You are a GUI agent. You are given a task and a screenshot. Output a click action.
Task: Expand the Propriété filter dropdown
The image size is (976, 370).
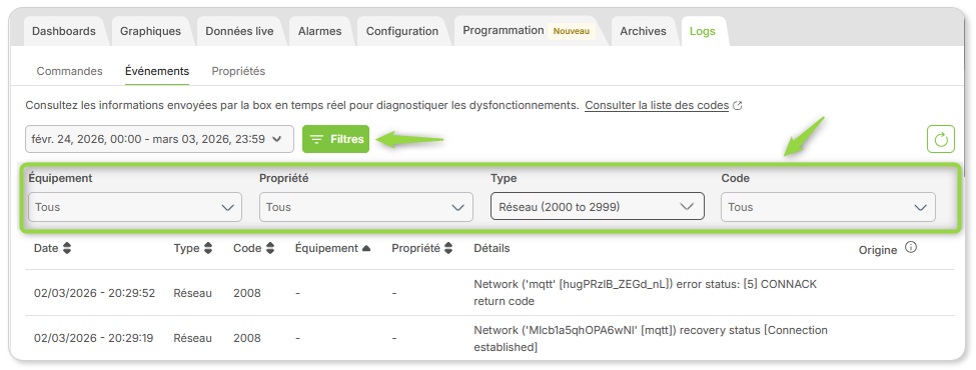click(366, 207)
